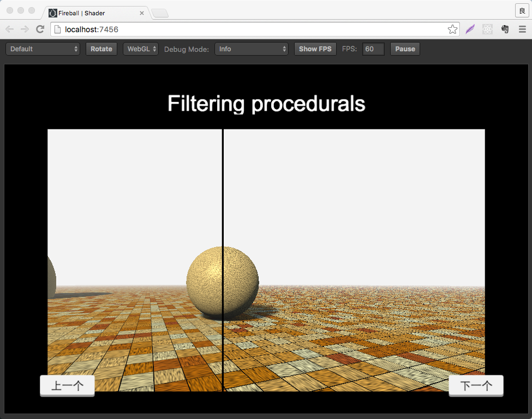The width and height of the screenshot is (532, 419).
Task: Open a new browser tab
Action: (160, 13)
